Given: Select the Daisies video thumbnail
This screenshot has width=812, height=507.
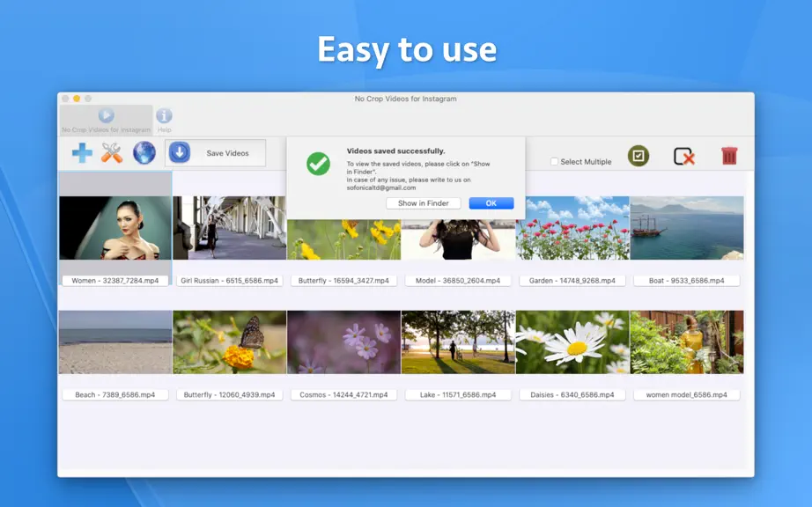Looking at the screenshot, I should (x=572, y=342).
